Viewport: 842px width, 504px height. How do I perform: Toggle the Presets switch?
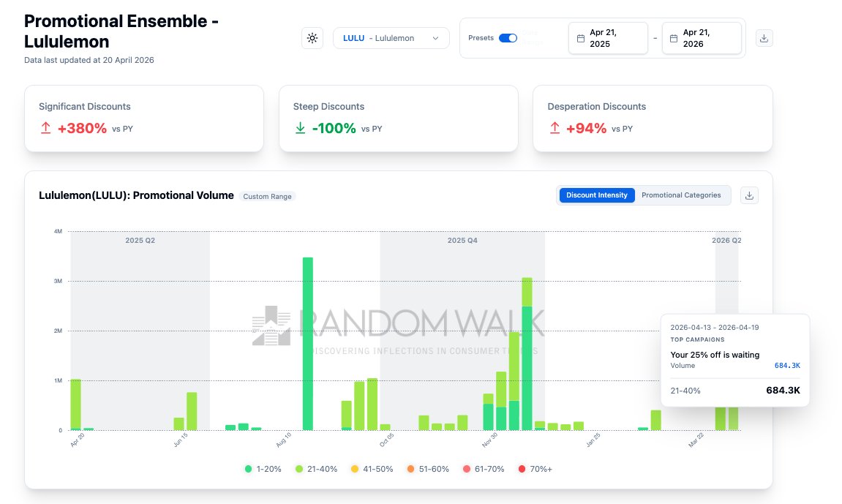508,38
